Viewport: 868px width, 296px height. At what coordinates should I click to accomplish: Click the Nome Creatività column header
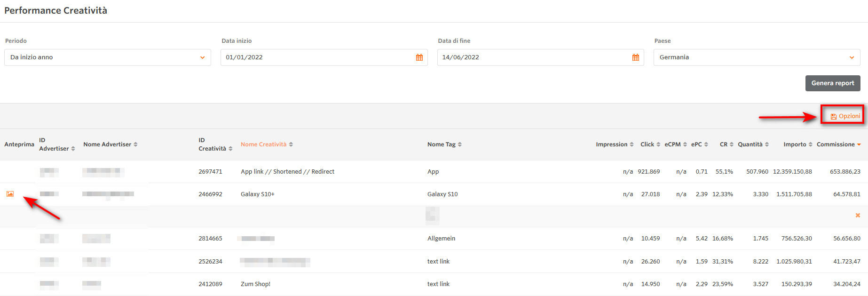point(263,144)
